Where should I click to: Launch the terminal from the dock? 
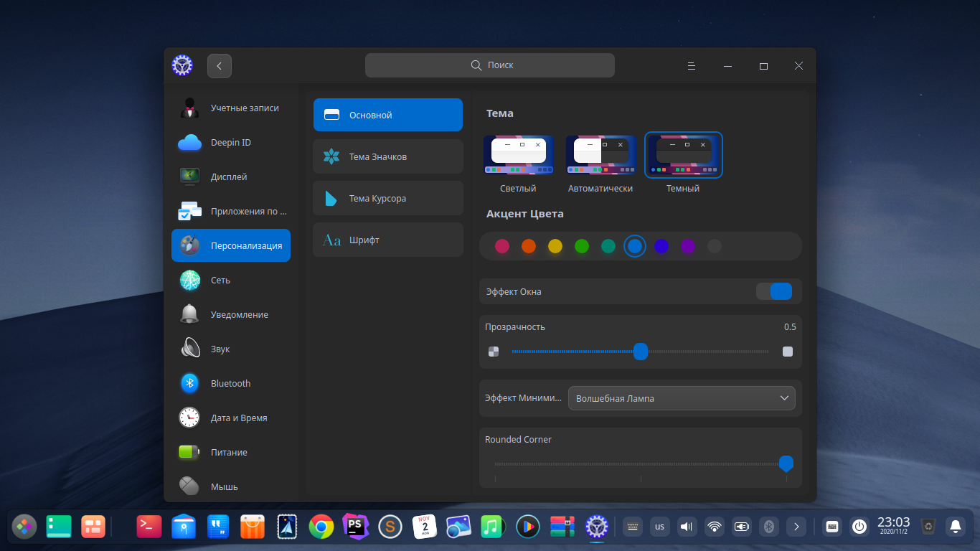pos(149,527)
